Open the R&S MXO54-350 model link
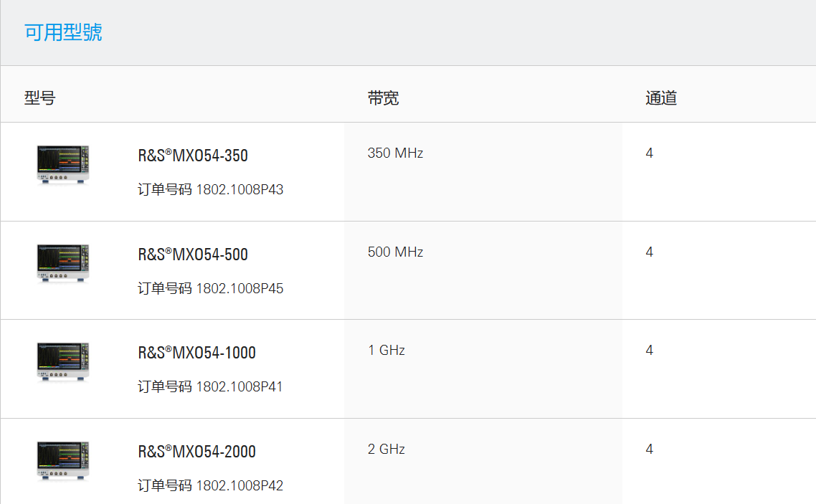Viewport: 816px width, 504px height. coord(193,156)
